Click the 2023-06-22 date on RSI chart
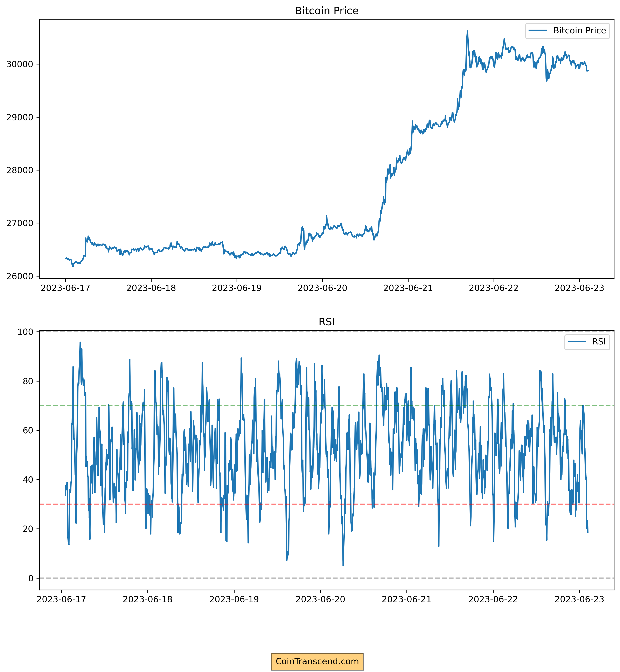The image size is (620, 672). click(x=493, y=599)
